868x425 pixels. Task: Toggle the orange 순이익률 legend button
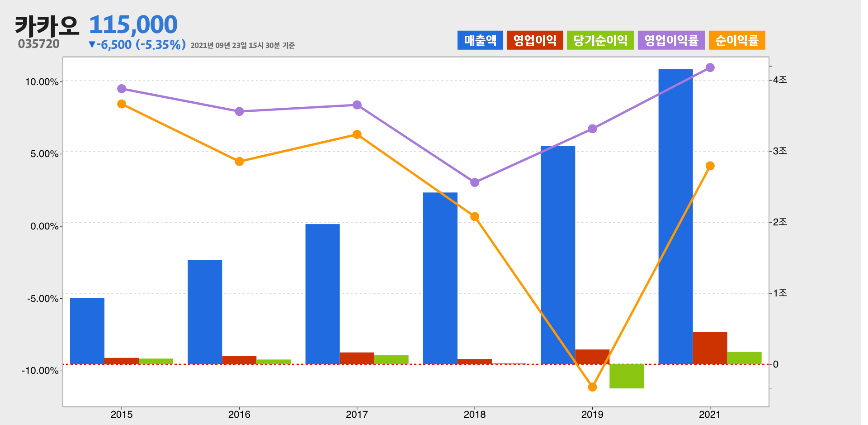click(x=737, y=40)
